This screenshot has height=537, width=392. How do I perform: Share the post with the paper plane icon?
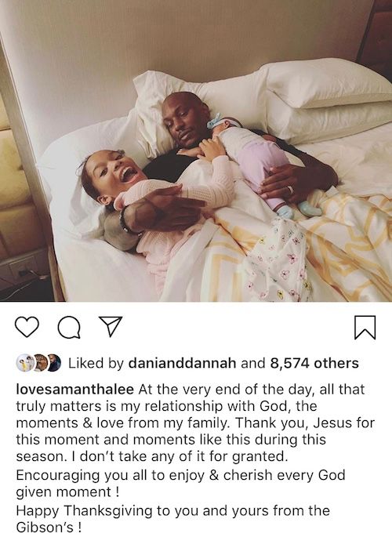[x=111, y=326]
